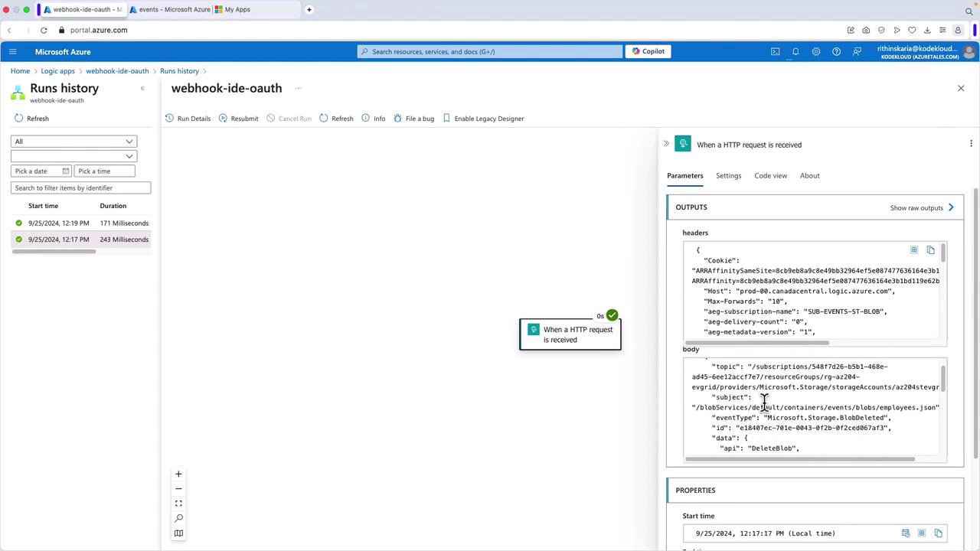Click the browser snapshot camera icon
The height and width of the screenshot is (551, 980).
pos(866,30)
